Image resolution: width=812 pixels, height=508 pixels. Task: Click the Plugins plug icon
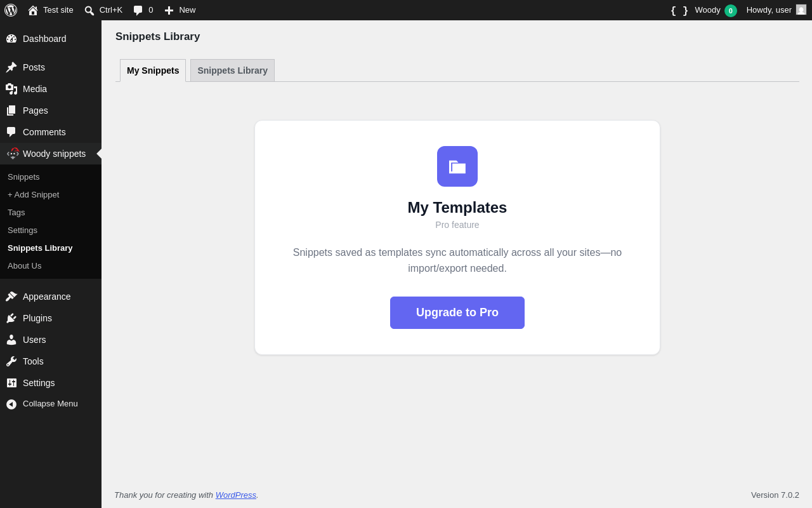[x=11, y=318]
